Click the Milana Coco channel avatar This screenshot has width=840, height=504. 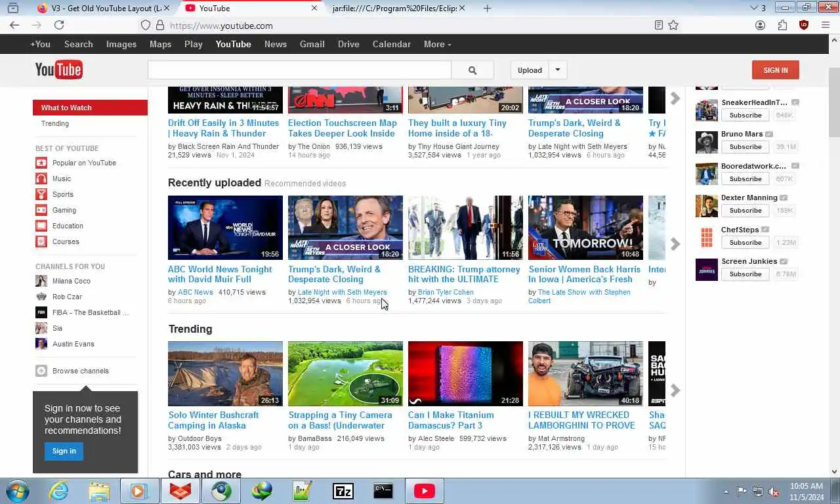(41, 281)
